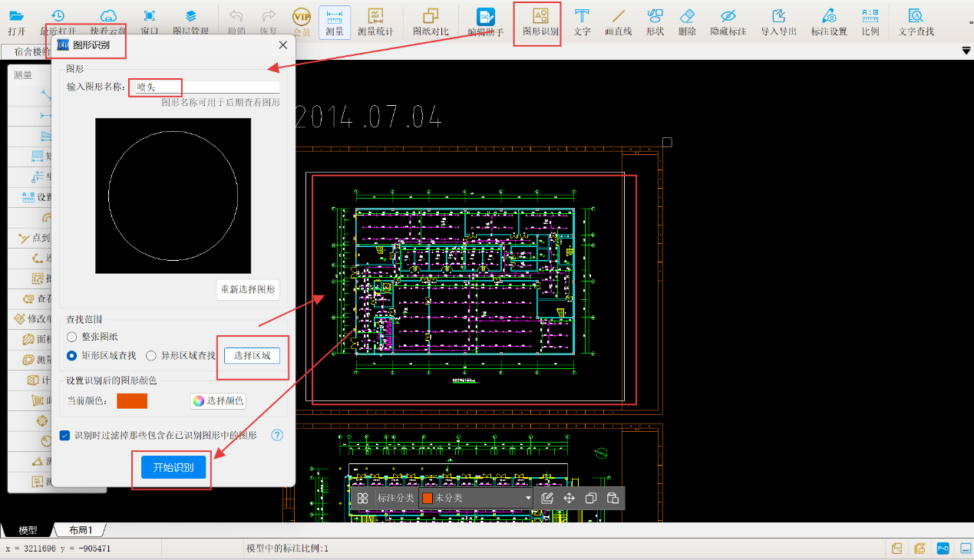Switch to the 模型 model tab
Screen dimensions: 974x560
pos(28,530)
